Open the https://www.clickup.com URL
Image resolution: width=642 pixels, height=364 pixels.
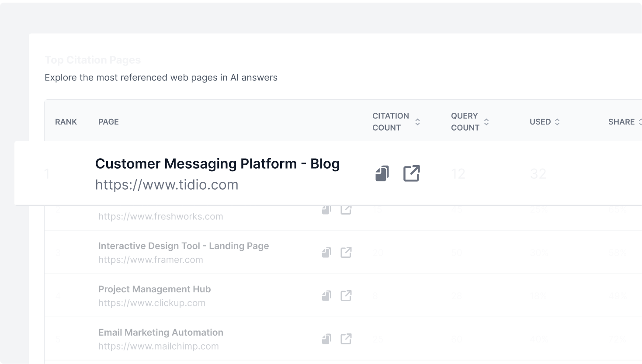pyautogui.click(x=152, y=303)
